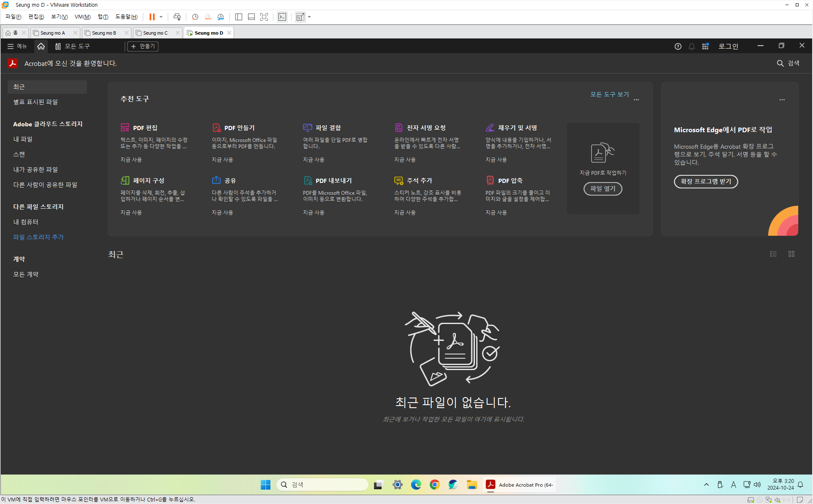Open VMware 파일 menu

click(13, 17)
